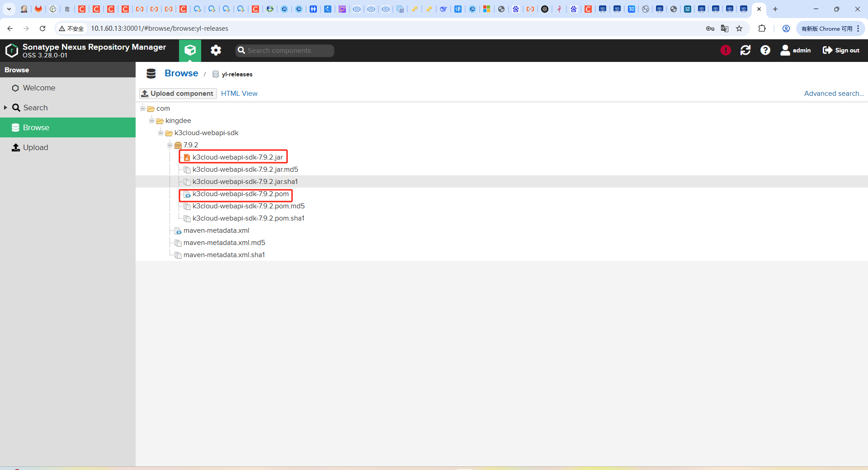Select k3cloud-webapi-sdk-7.9.2.jar file

[238, 157]
